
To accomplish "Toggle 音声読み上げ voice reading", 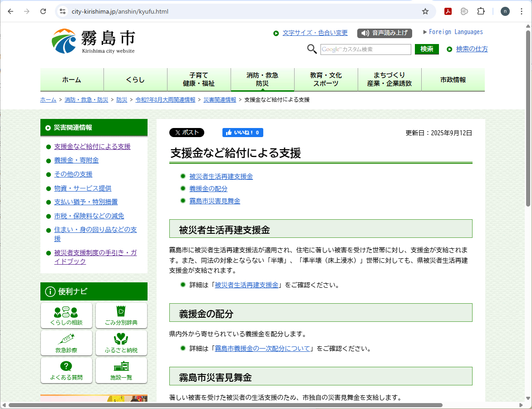I will pos(384,33).
